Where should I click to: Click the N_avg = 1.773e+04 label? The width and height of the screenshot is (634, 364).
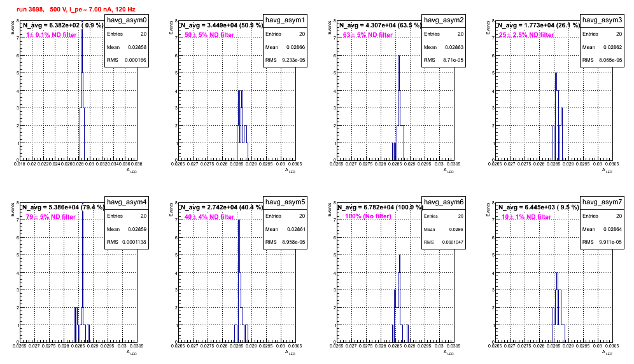coord(539,25)
